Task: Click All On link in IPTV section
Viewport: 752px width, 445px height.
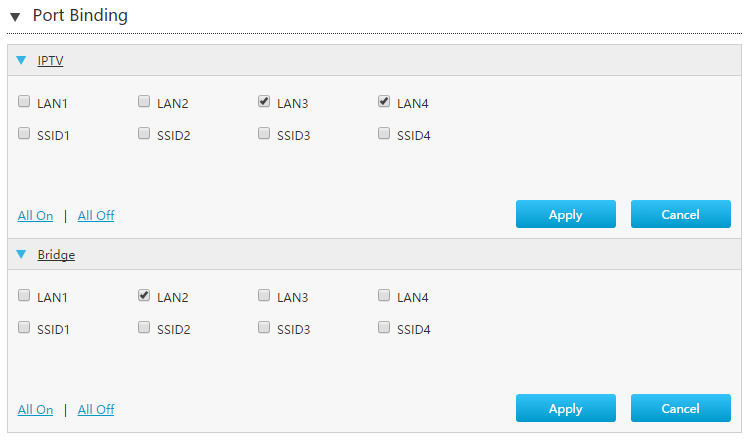Action: pyautogui.click(x=35, y=215)
